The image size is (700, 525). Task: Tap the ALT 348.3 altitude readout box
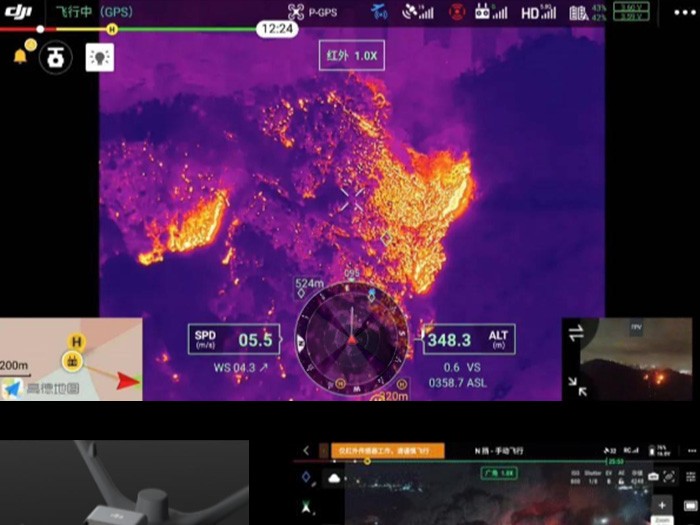(x=469, y=340)
